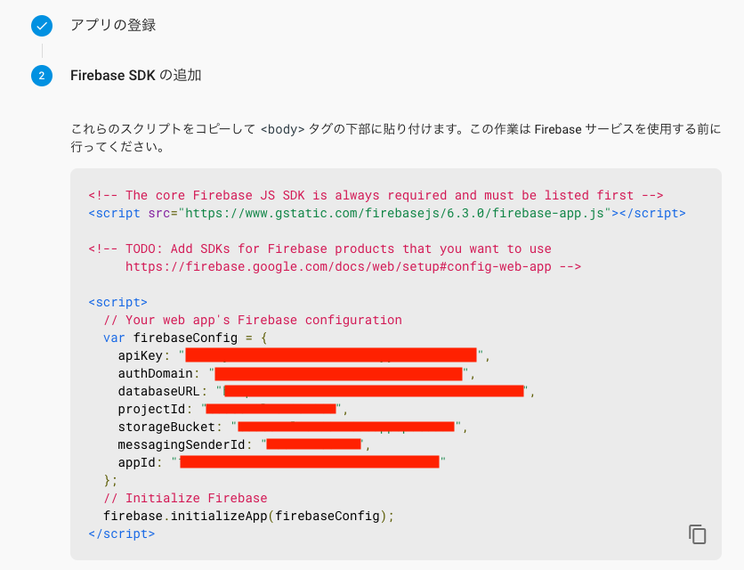Screen dimensions: 744x570
Task: Click the TODO: Add SDKs comment line
Action: [320, 249]
